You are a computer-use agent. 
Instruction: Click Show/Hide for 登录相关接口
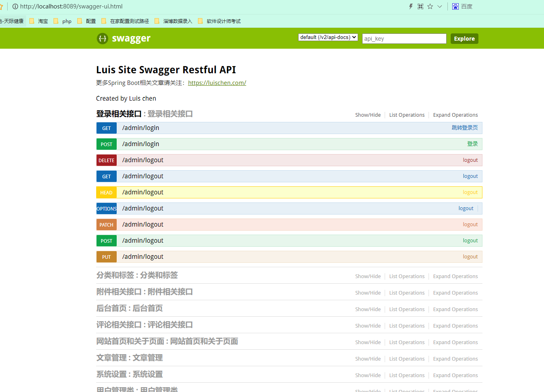pyautogui.click(x=368, y=115)
